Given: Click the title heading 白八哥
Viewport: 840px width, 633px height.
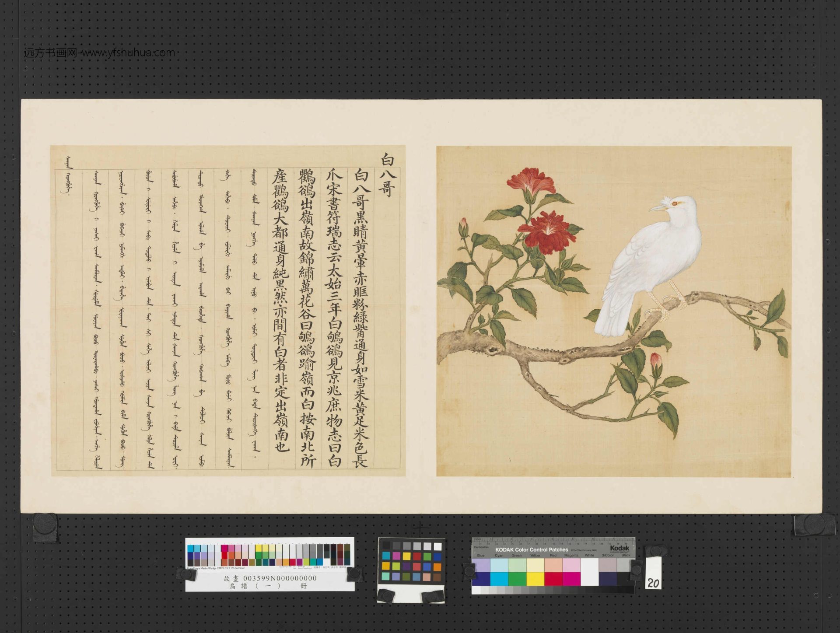Looking at the screenshot, I should [388, 175].
